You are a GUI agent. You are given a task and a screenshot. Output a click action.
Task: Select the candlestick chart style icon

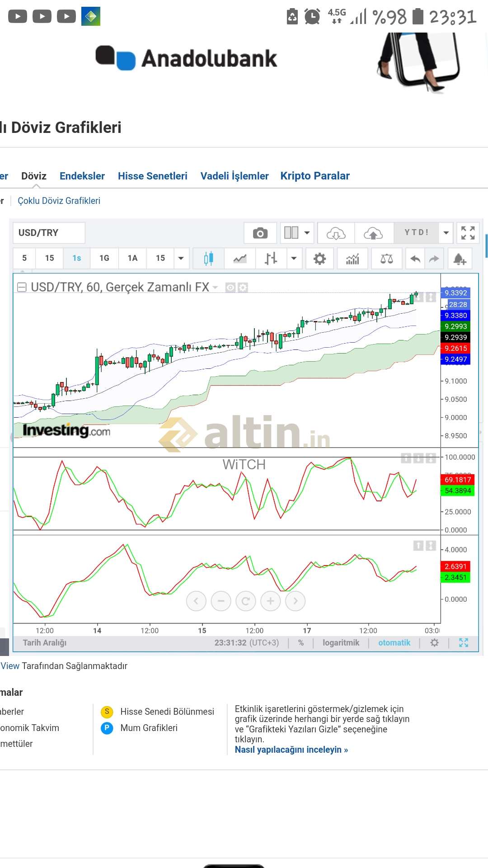208,259
